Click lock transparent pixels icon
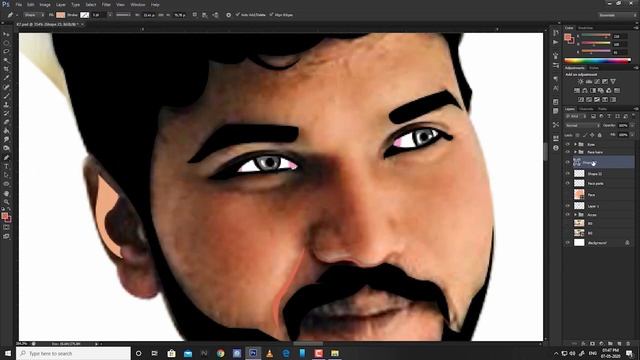Image resolution: width=640 pixels, height=360 pixels. tap(578, 135)
